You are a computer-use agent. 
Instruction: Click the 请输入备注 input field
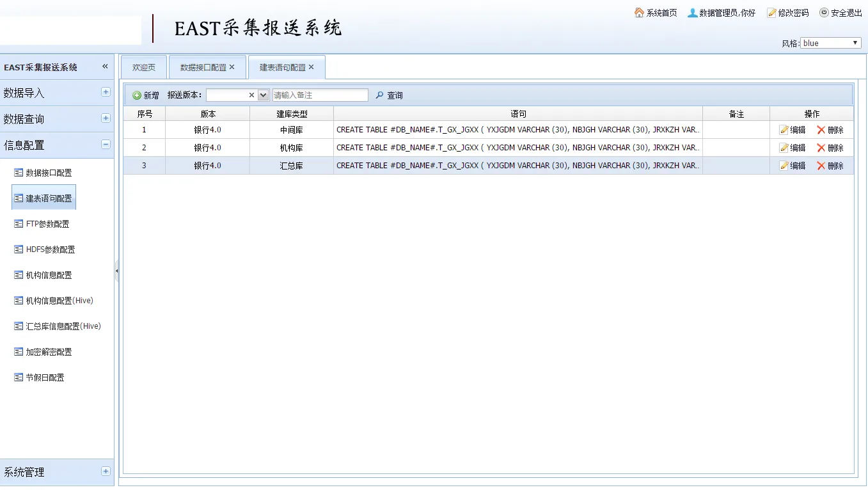320,95
